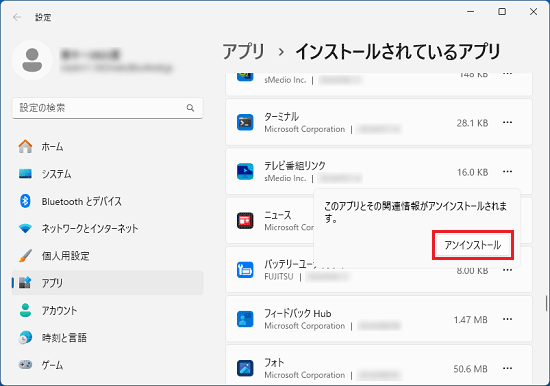Click the 1.47 MB size value
The width and height of the screenshot is (550, 386).
tap(470, 320)
